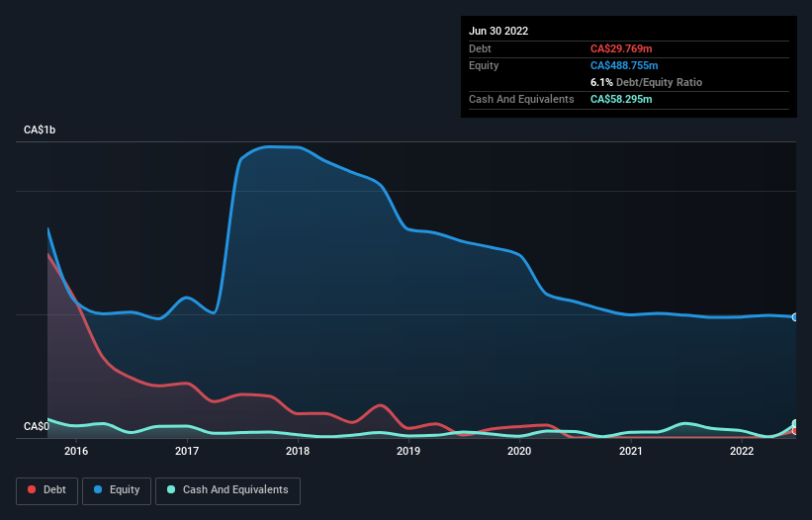Image resolution: width=812 pixels, height=520 pixels.
Task: Click the CA$1b y-axis label
Action: click(40, 130)
